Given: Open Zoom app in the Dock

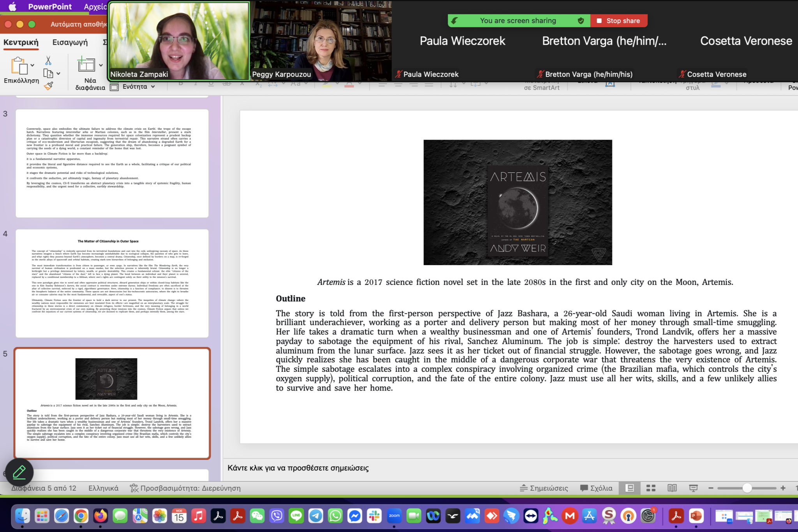Looking at the screenshot, I should point(394,516).
